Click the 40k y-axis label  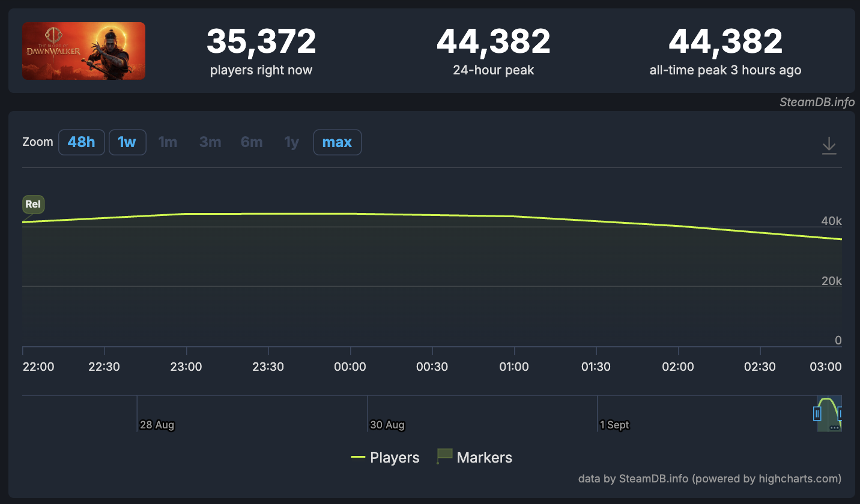click(x=831, y=221)
